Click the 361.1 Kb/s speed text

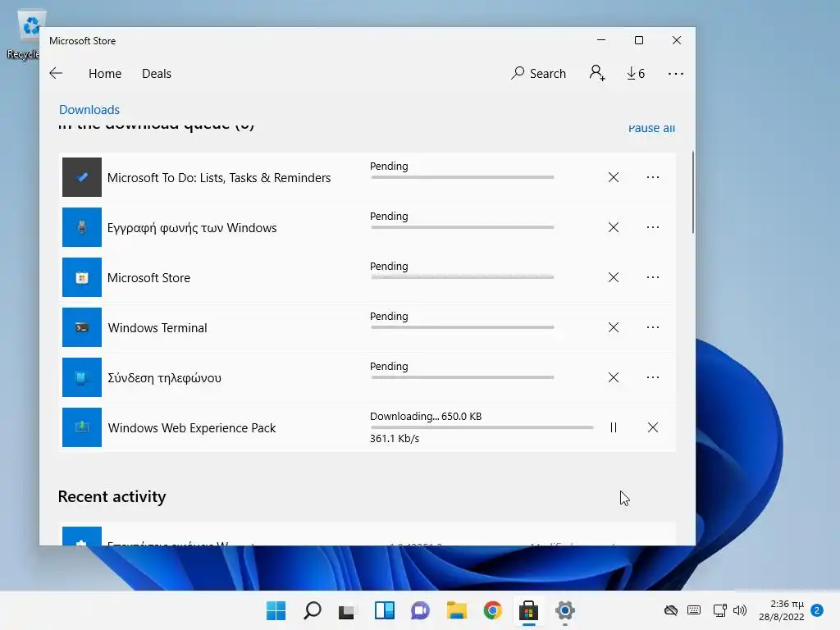point(395,438)
